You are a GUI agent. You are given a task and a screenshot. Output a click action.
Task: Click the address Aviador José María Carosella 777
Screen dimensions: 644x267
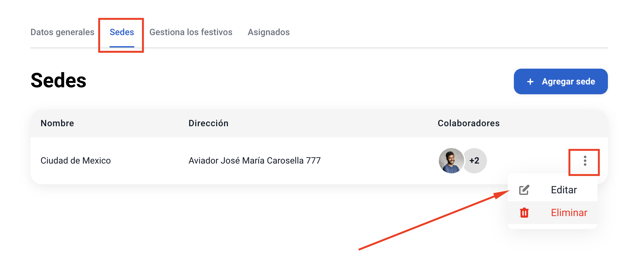pos(255,161)
